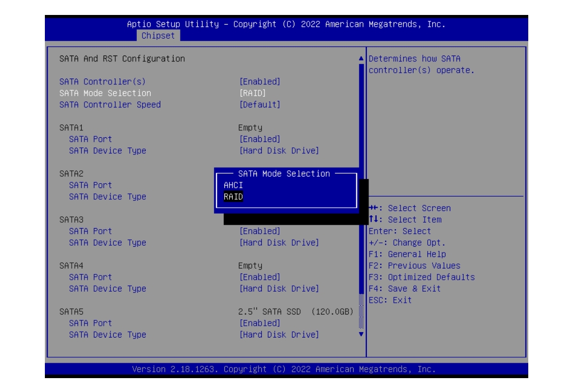Click the scroll up arrow in settings list
Screen dimensions: 579x392
pyautogui.click(x=361, y=59)
